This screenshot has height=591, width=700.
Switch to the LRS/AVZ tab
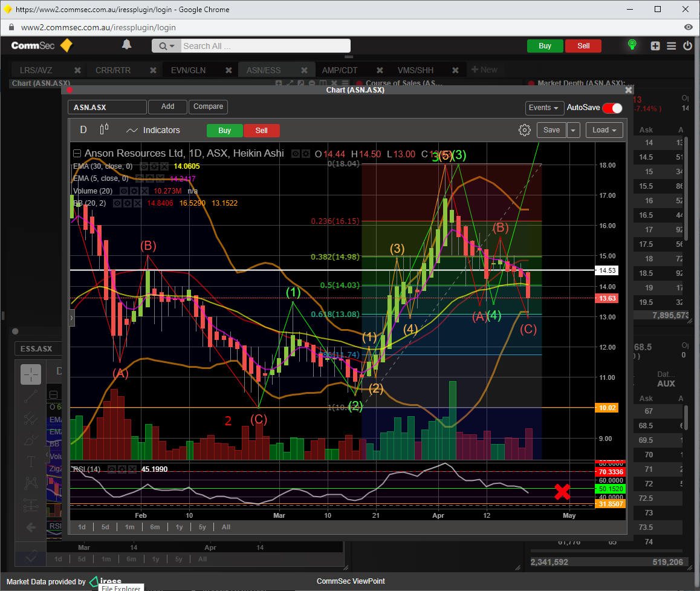coord(36,70)
